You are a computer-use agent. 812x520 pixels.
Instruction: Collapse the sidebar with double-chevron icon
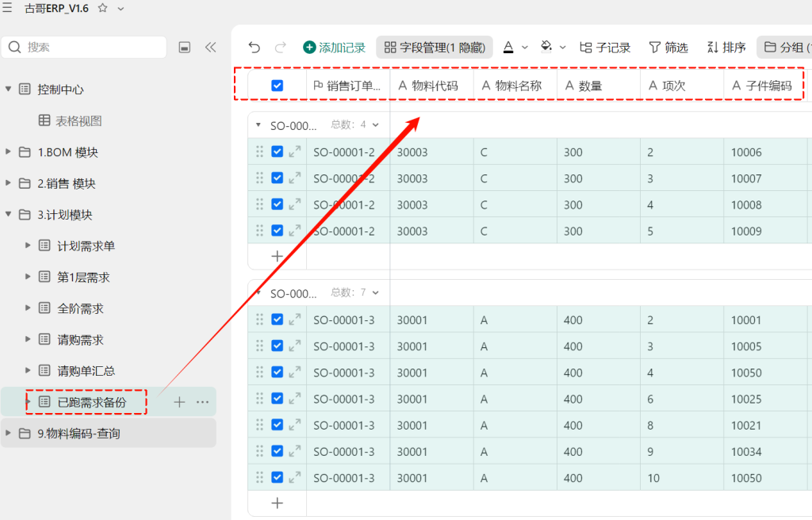(210, 47)
